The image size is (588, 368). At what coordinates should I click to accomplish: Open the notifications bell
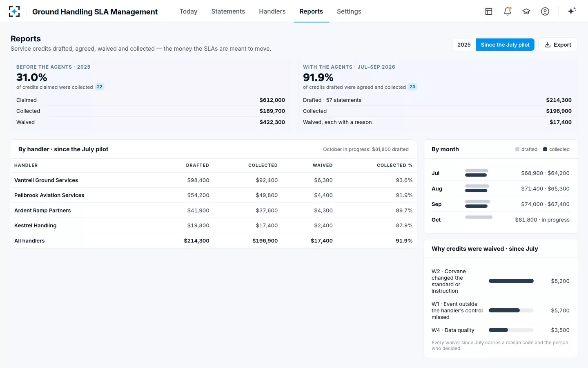508,11
